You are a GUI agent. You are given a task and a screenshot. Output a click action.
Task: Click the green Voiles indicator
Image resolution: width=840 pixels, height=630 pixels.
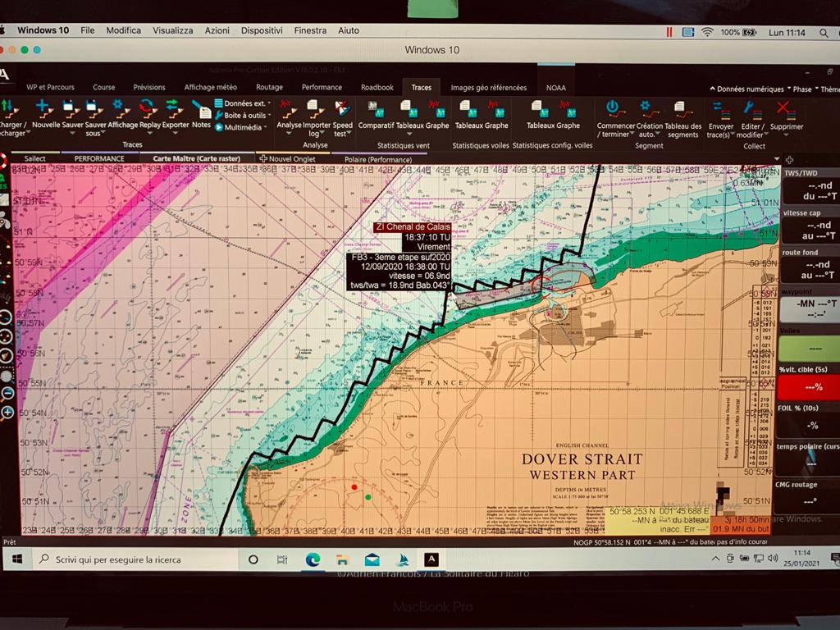click(x=810, y=348)
